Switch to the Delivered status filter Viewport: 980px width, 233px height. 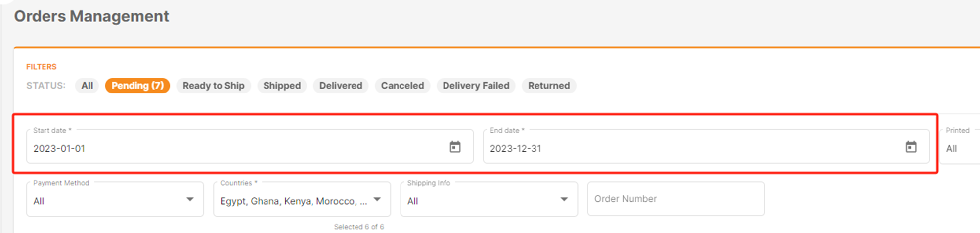tap(341, 86)
